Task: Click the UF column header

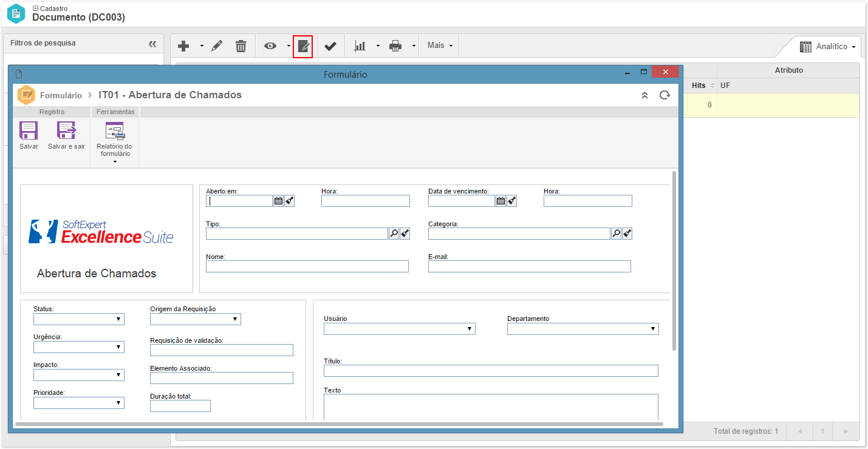Action: 788,86
